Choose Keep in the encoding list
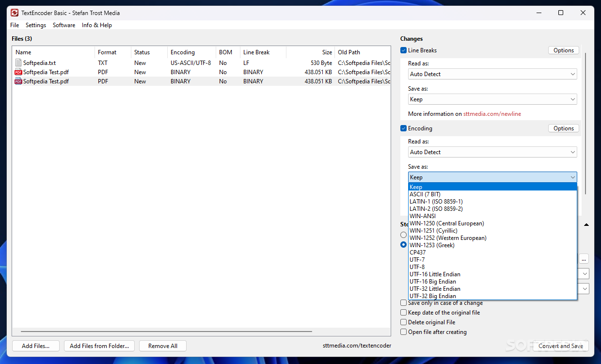Screen dimensions: 601x364 492,187
